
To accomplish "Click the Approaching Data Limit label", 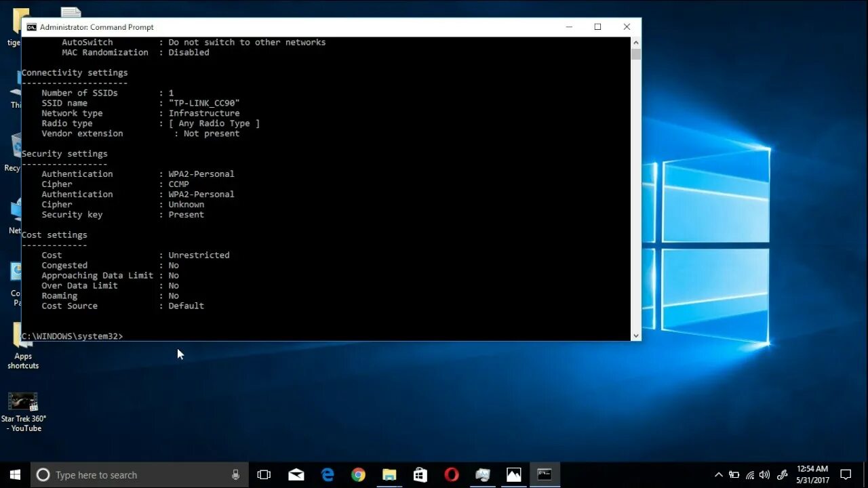I will click(x=98, y=276).
